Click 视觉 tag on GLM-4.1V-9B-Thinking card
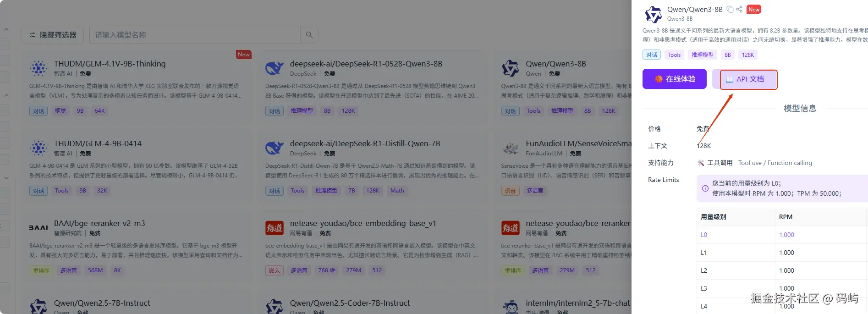This screenshot has width=868, height=314. [x=60, y=111]
